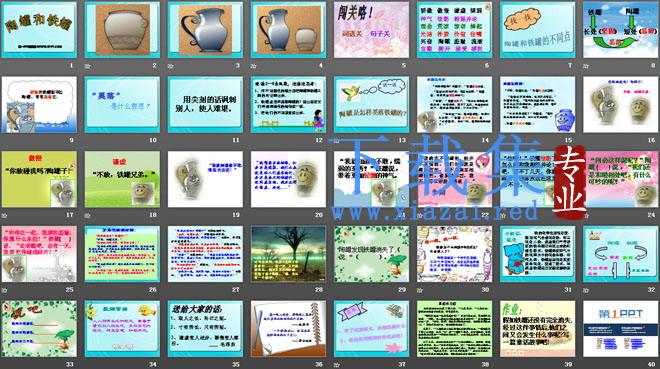Select slide 2 with the clay pot image
Image resolution: width=660 pixels, height=369 pixels.
click(122, 30)
